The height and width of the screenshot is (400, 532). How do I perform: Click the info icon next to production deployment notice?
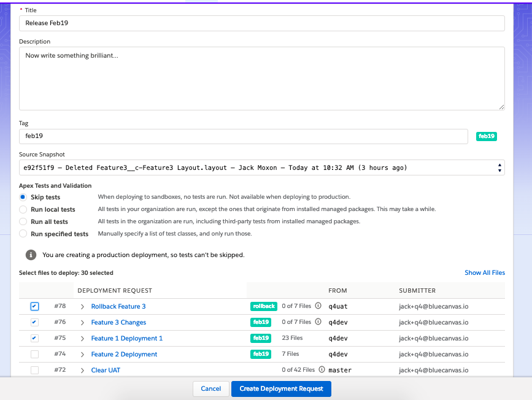[x=31, y=255]
